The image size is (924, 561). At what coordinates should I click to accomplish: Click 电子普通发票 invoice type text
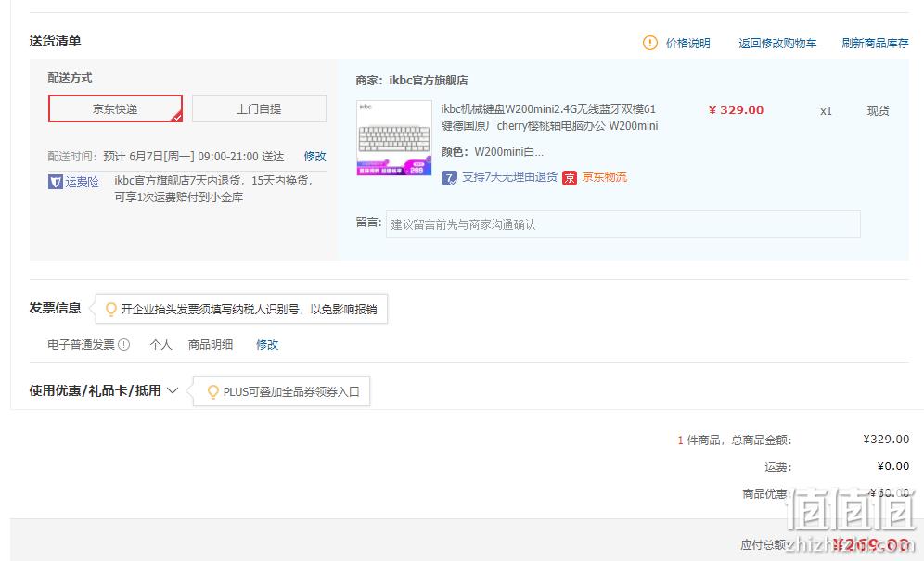(x=82, y=344)
